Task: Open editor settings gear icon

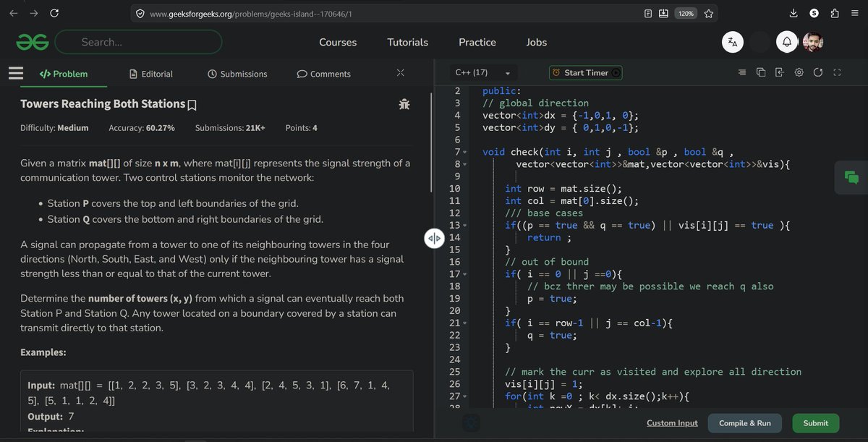Action: (x=799, y=72)
